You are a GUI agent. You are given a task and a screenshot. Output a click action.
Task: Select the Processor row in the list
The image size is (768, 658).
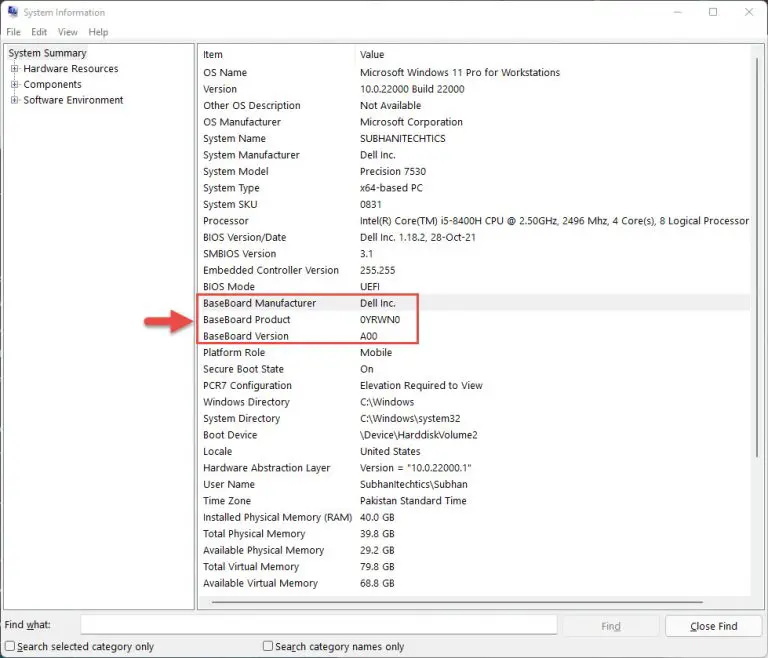[x=226, y=221]
